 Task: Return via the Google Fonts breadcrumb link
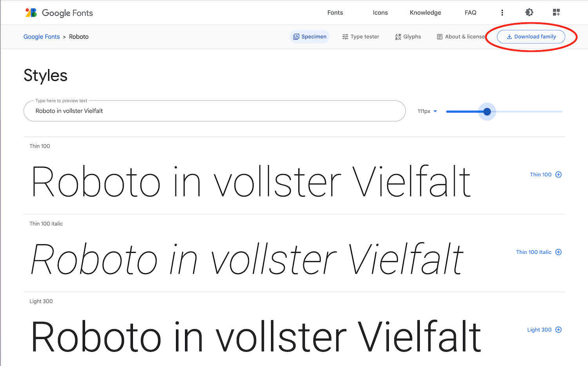pyautogui.click(x=42, y=36)
